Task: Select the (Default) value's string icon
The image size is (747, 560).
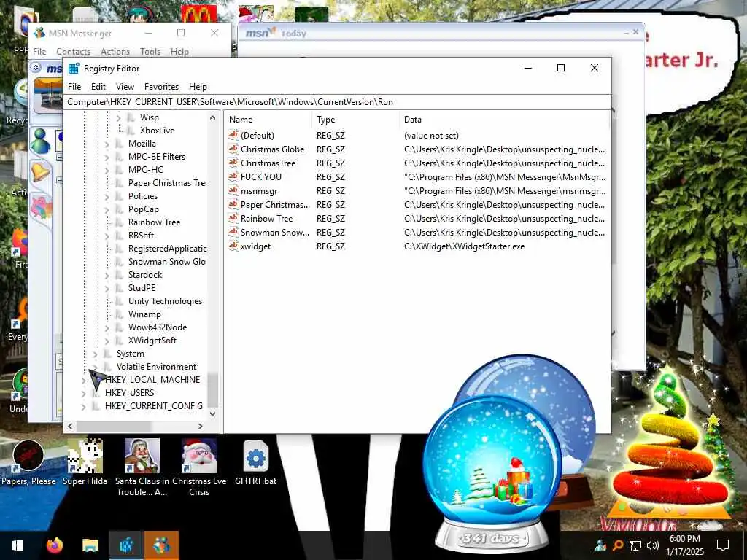Action: [233, 135]
